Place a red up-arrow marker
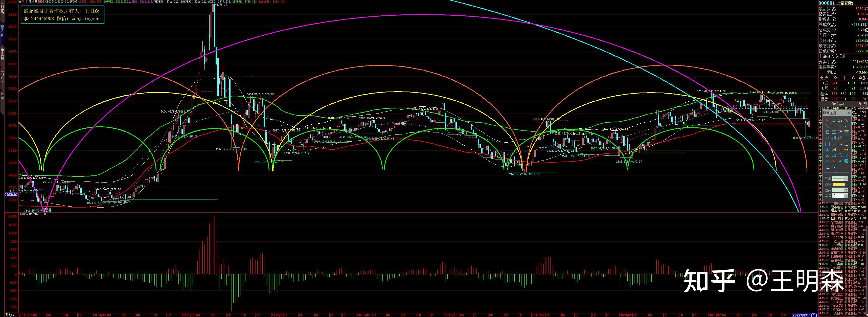868x317 pixels. click(834, 161)
